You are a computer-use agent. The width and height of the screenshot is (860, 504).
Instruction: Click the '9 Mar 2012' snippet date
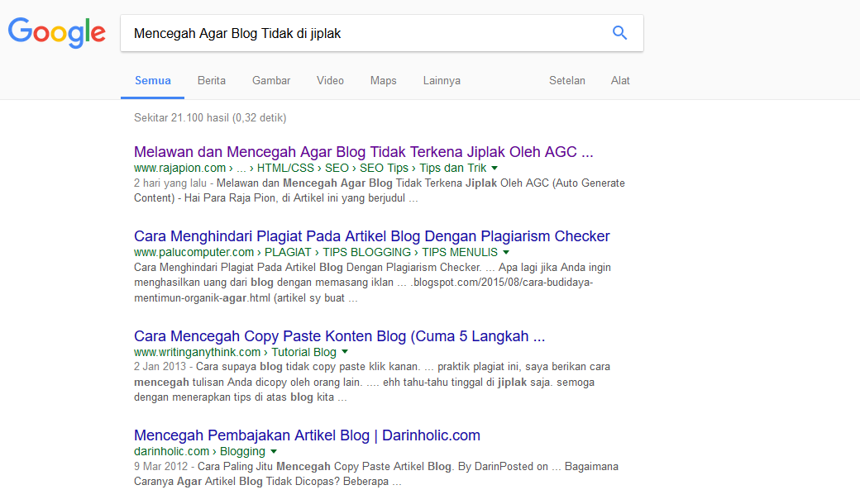coord(160,466)
